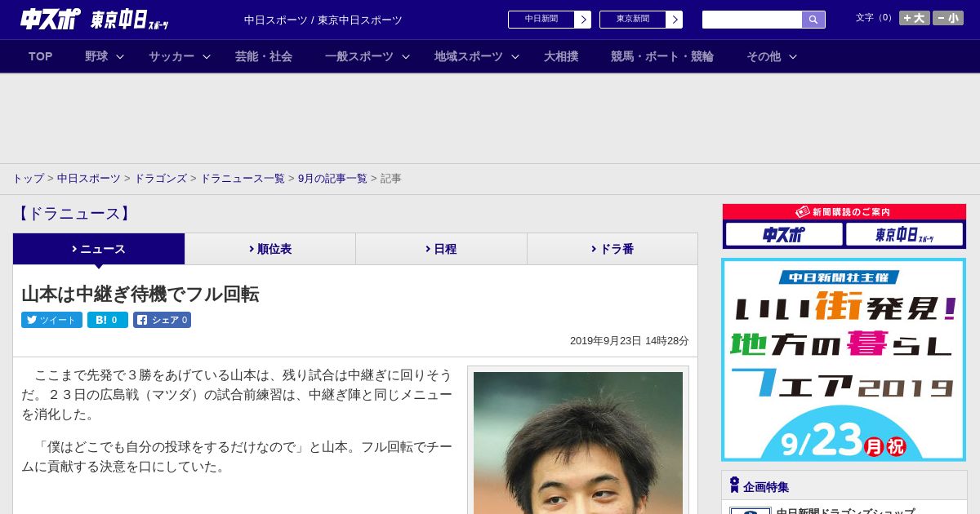Click the player photo thumbnail
This screenshot has height=514, width=980.
point(578,443)
